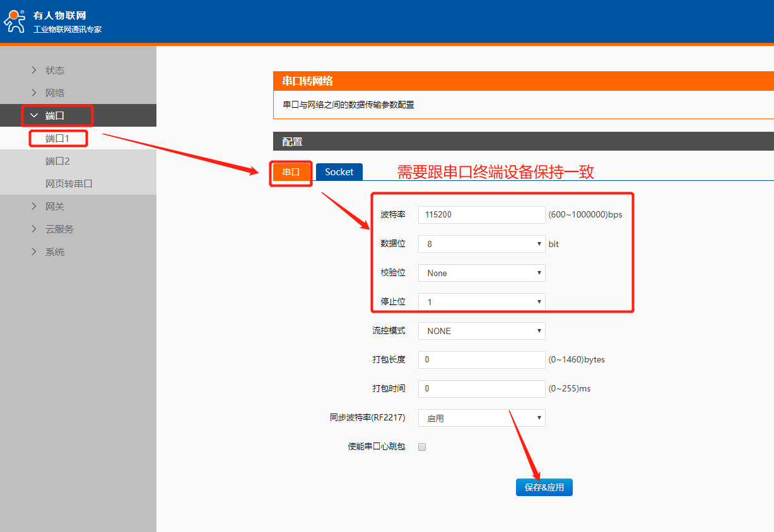Collapse the 端口 sidebar section
774x532 pixels.
click(54, 115)
